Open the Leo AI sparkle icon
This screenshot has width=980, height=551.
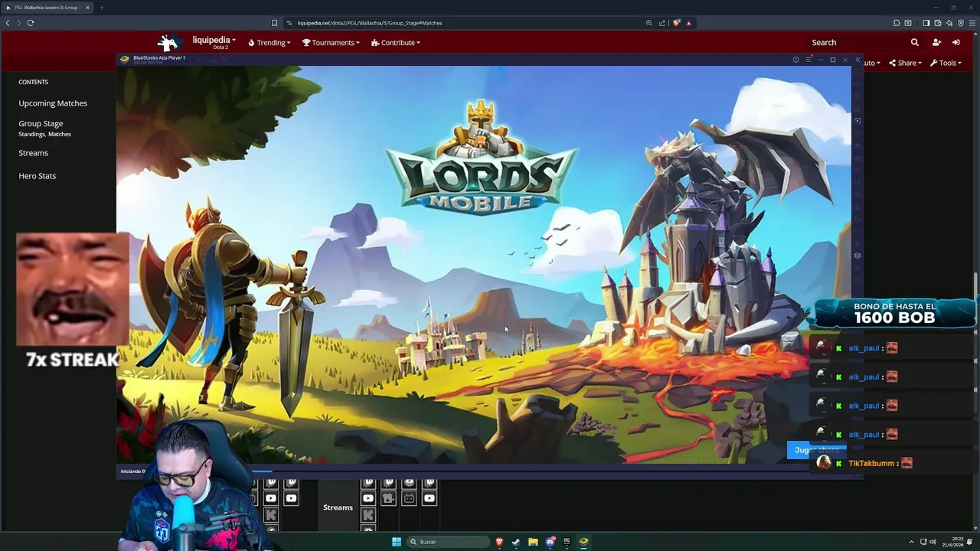coord(949,23)
